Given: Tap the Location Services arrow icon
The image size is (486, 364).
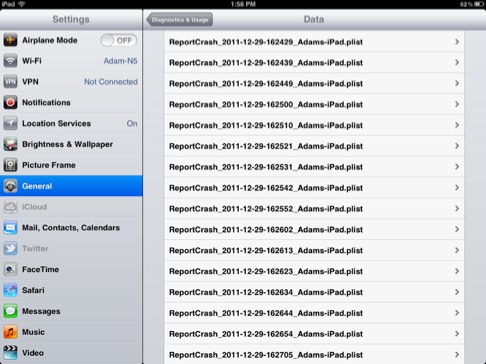Looking at the screenshot, I should 10,123.
